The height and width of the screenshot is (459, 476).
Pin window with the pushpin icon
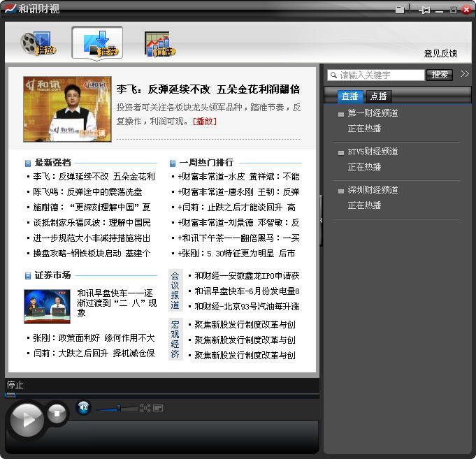(x=425, y=10)
